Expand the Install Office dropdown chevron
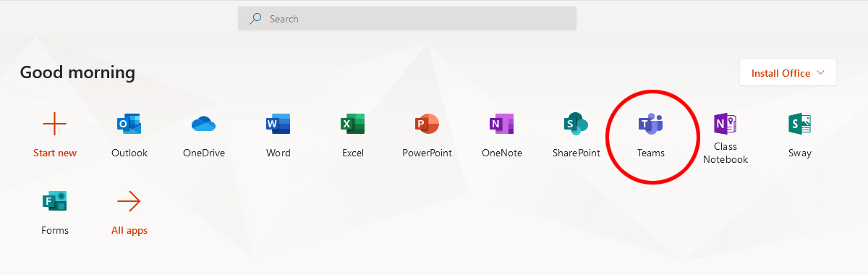This screenshot has height=275, width=868. [x=820, y=72]
